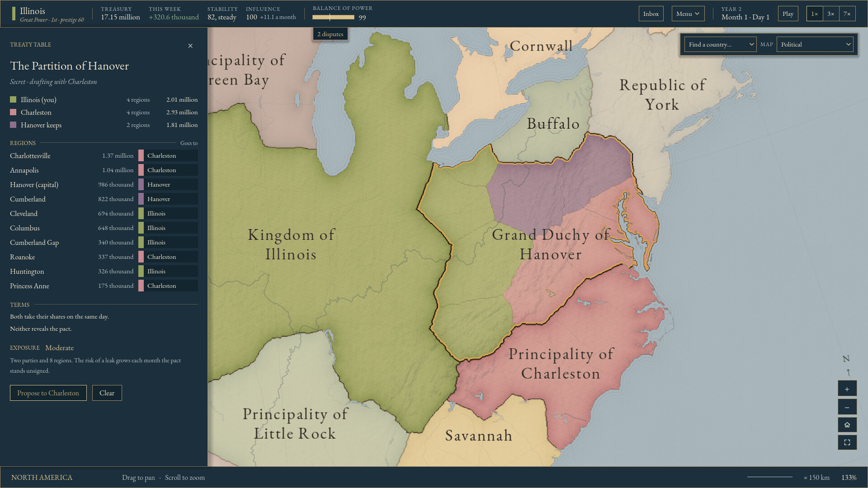
Task: Open the Political map mode dropdown
Action: tap(815, 44)
